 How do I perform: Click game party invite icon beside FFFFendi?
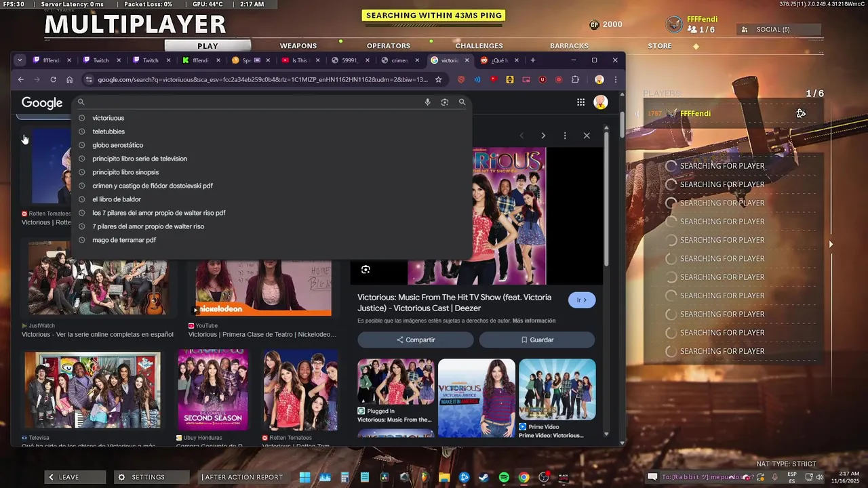coord(801,113)
